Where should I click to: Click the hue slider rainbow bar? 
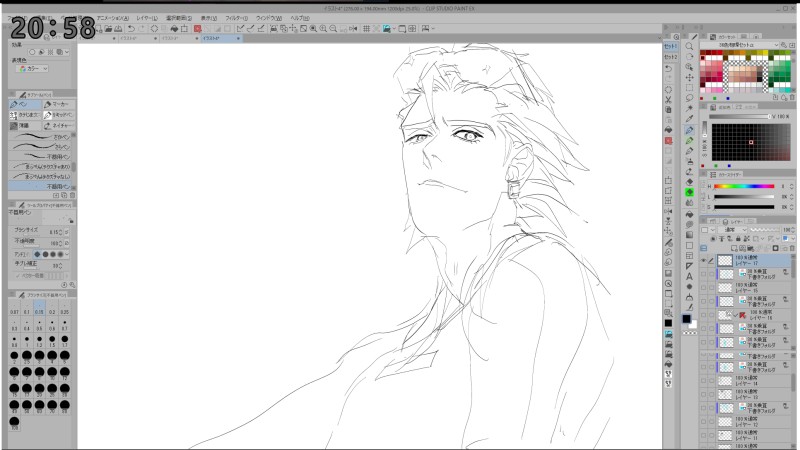742,186
